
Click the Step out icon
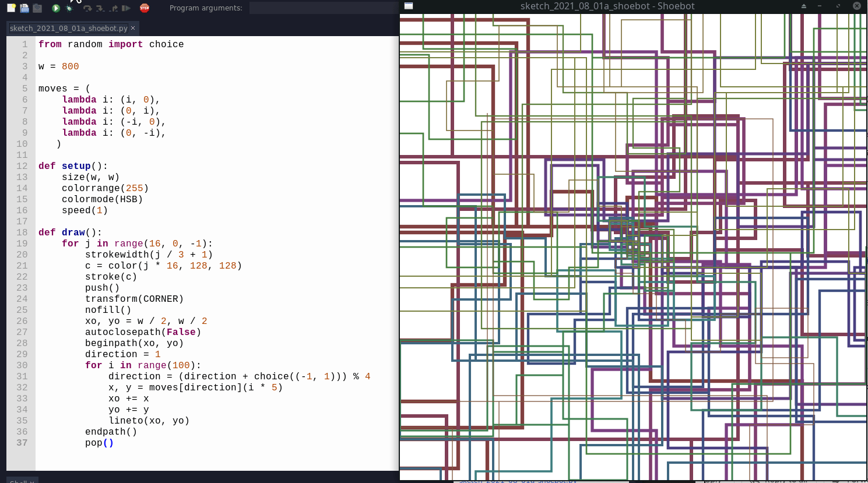[113, 8]
